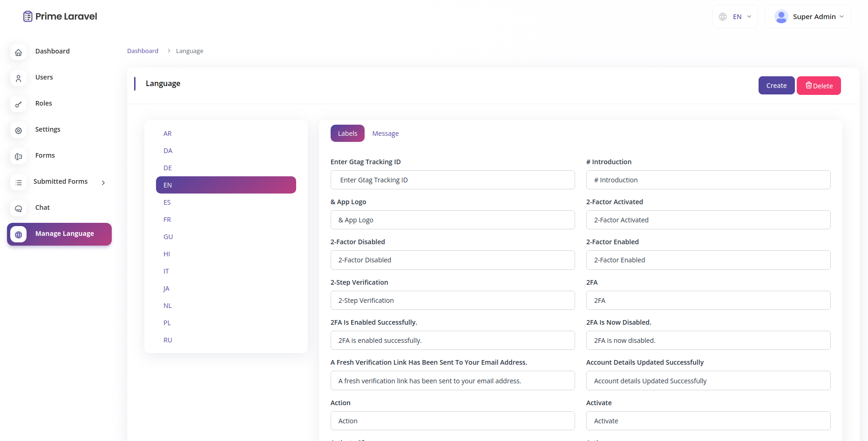Open the Dashboard via the home icon
The image size is (868, 441).
coord(18,52)
